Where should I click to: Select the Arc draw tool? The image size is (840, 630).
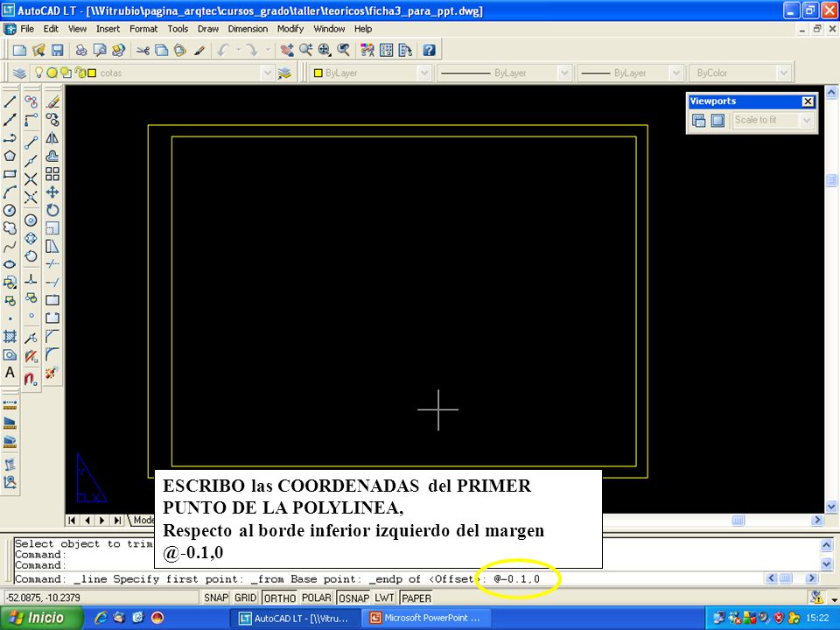10,192
